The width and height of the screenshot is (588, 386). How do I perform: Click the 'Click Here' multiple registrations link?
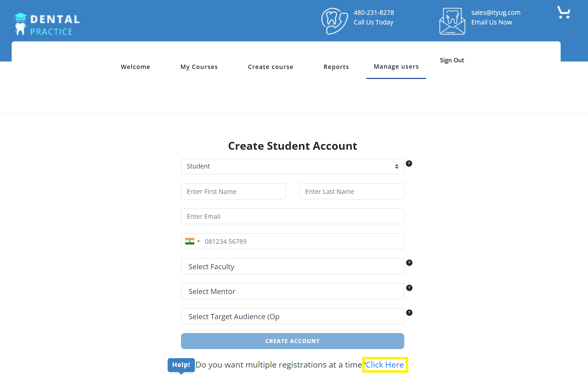click(x=385, y=365)
